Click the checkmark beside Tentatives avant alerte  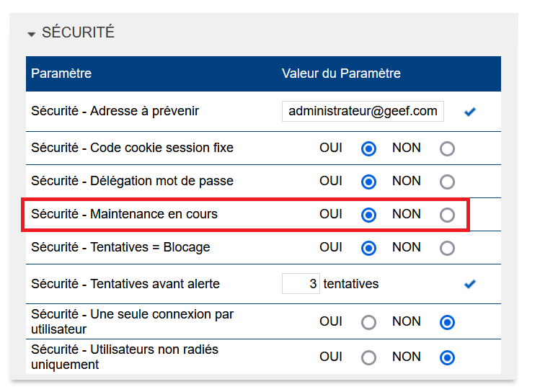[470, 284]
